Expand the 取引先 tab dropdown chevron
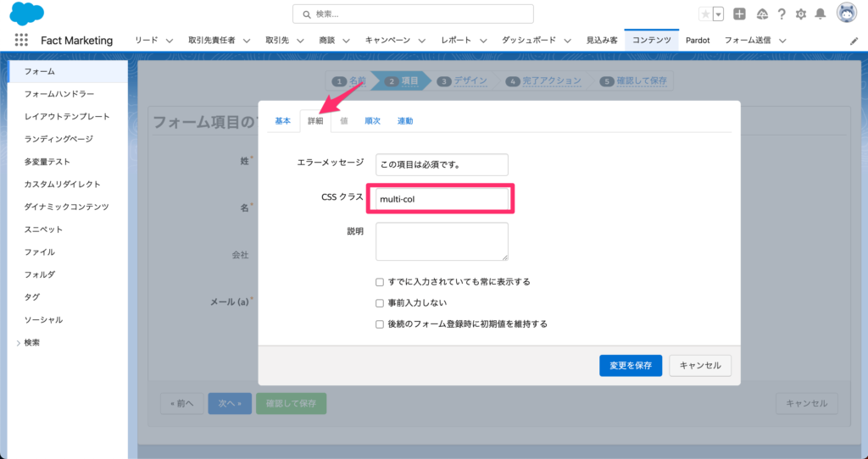 (300, 41)
